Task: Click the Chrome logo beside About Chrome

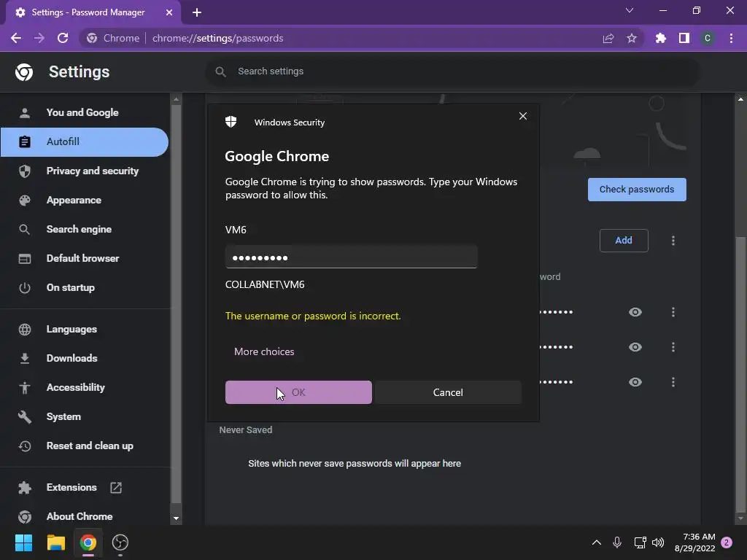Action: [25, 516]
